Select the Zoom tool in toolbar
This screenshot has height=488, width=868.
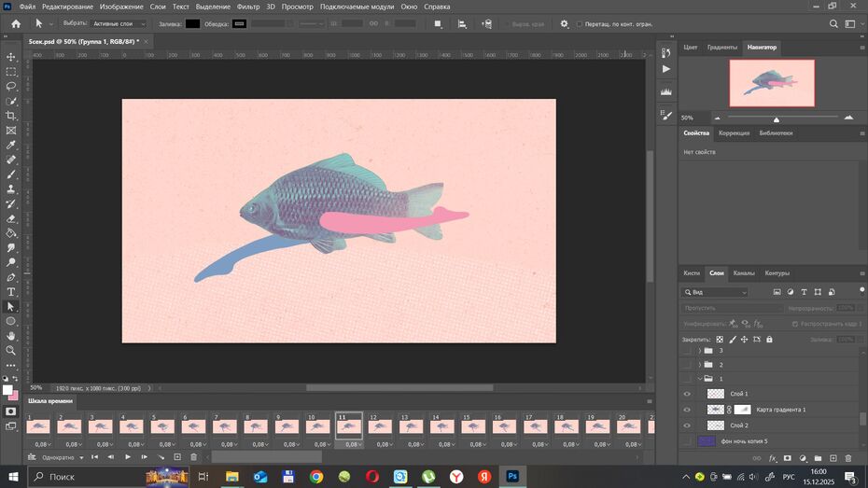[x=11, y=351]
